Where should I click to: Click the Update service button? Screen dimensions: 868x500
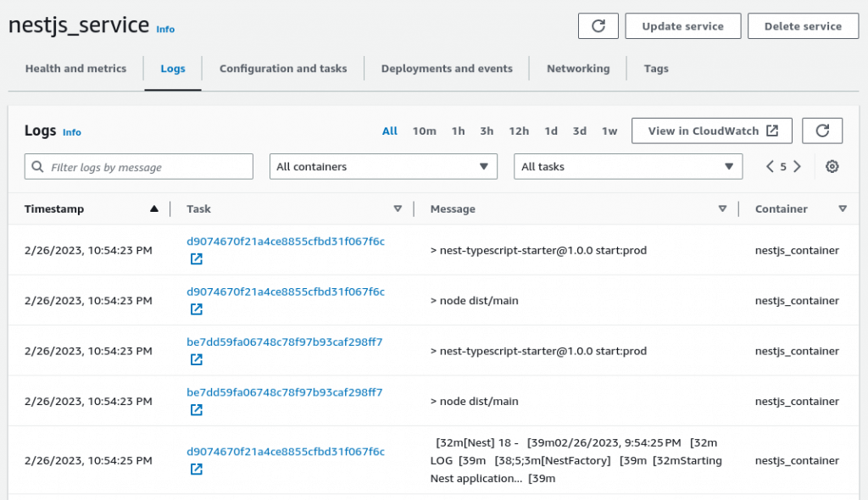(x=682, y=25)
